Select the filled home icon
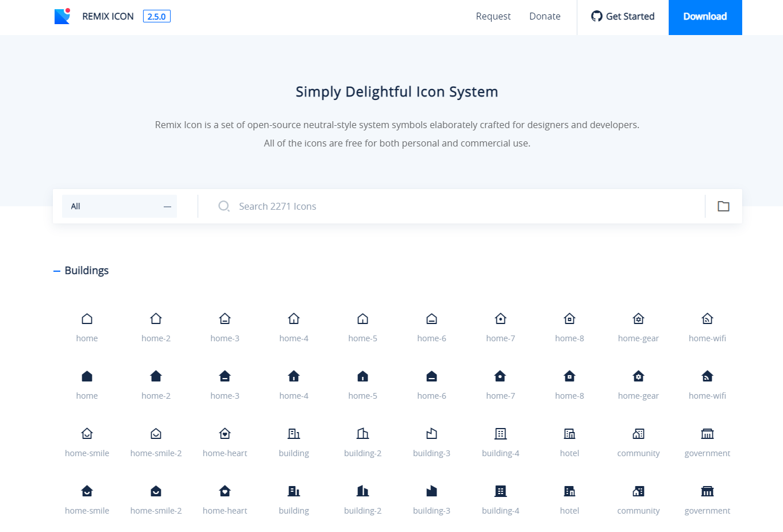 coord(87,376)
